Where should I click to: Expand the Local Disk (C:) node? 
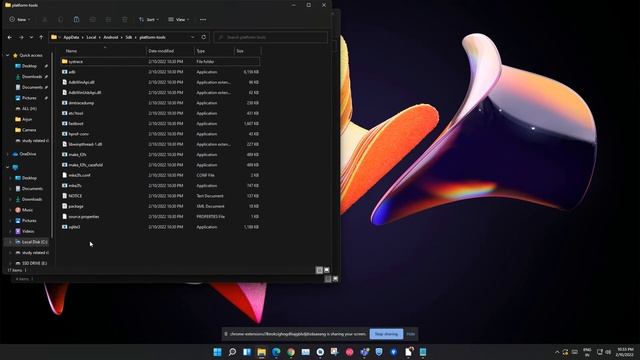pyautogui.click(x=10, y=242)
